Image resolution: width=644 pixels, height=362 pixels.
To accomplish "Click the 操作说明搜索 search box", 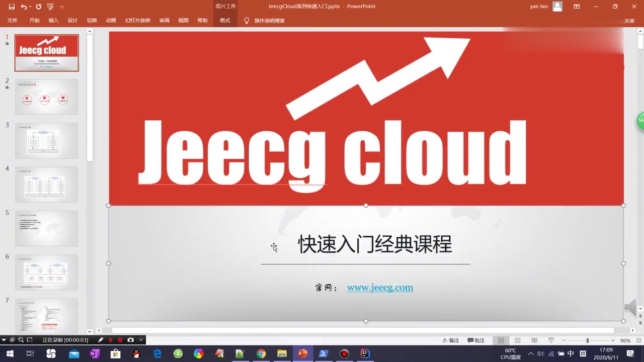I will pyautogui.click(x=269, y=21).
